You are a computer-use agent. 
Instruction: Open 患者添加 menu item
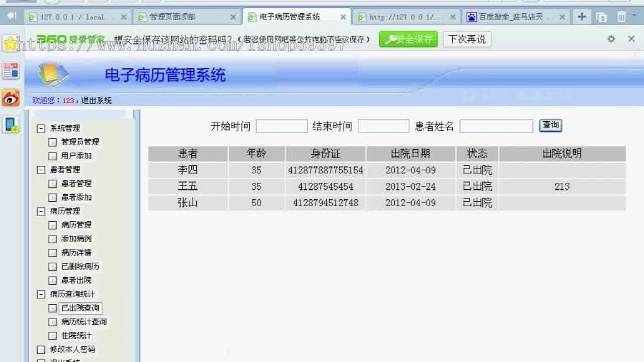coord(77,197)
